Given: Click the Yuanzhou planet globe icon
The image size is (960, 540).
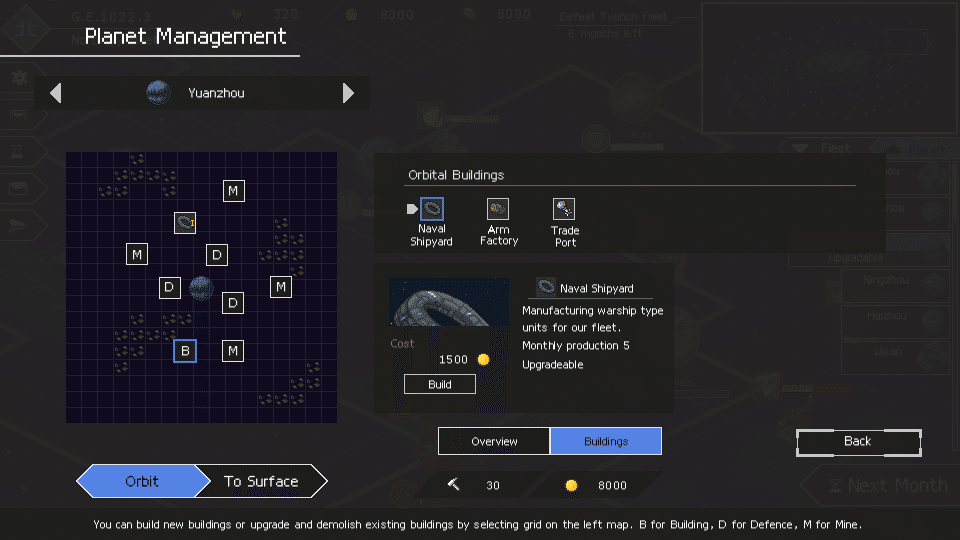Looking at the screenshot, I should 159,93.
